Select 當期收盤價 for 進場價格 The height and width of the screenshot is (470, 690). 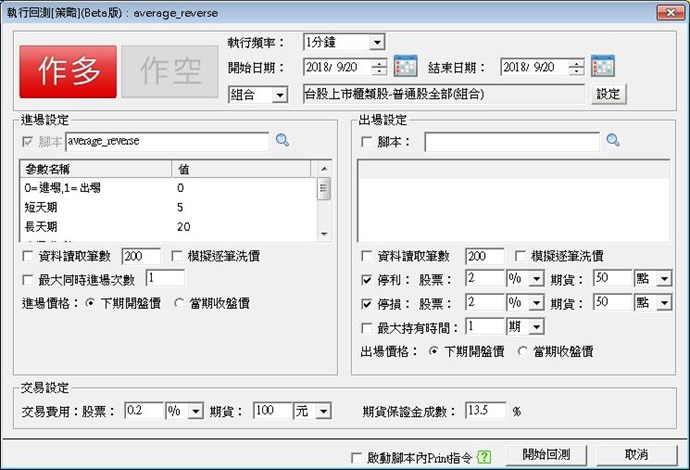180,302
